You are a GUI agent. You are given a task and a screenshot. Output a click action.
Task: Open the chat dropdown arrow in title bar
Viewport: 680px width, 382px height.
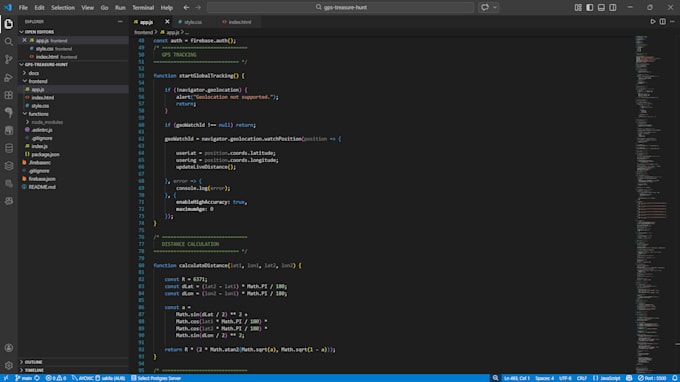(495, 7)
